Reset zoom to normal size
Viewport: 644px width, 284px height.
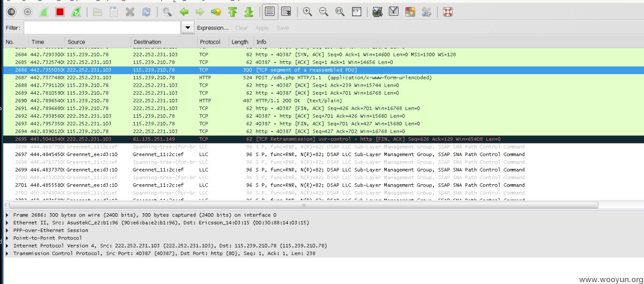[340, 12]
